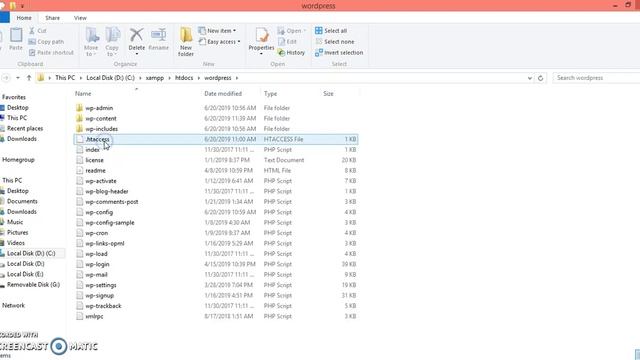Expand the address bar history dropdown

(x=530, y=78)
